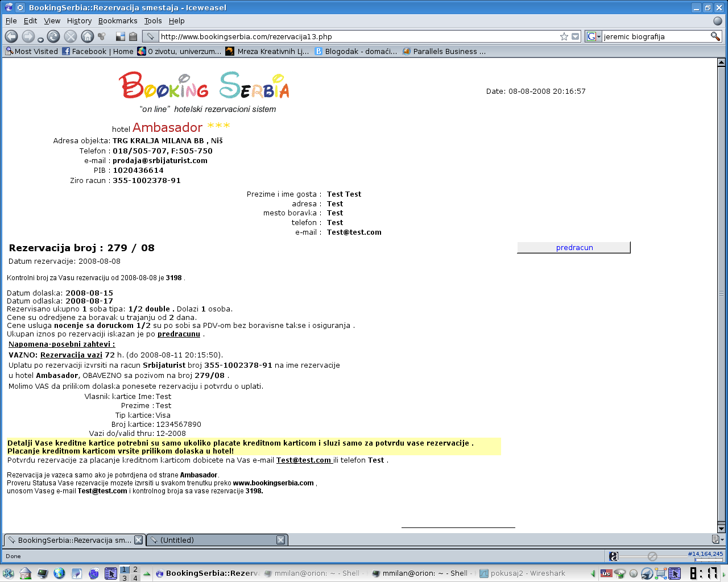The height and width of the screenshot is (582, 728).
Task: Click the Stop loading icon
Action: 71,36
